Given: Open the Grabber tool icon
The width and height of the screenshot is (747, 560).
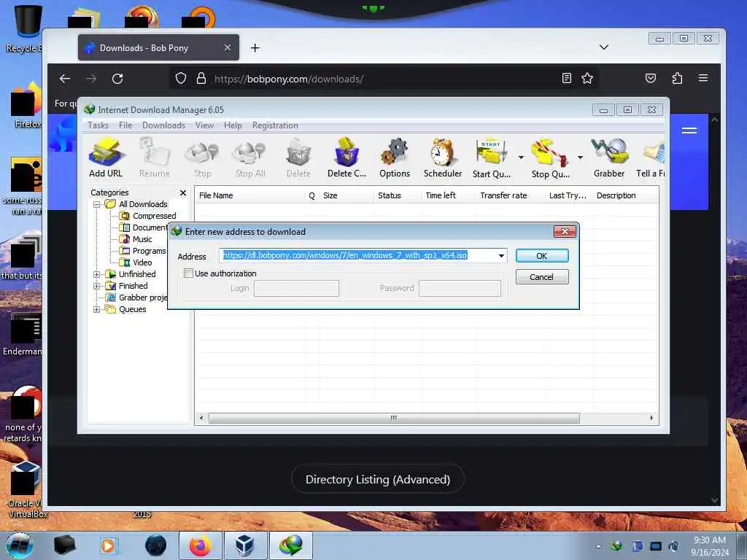Looking at the screenshot, I should coord(609,157).
